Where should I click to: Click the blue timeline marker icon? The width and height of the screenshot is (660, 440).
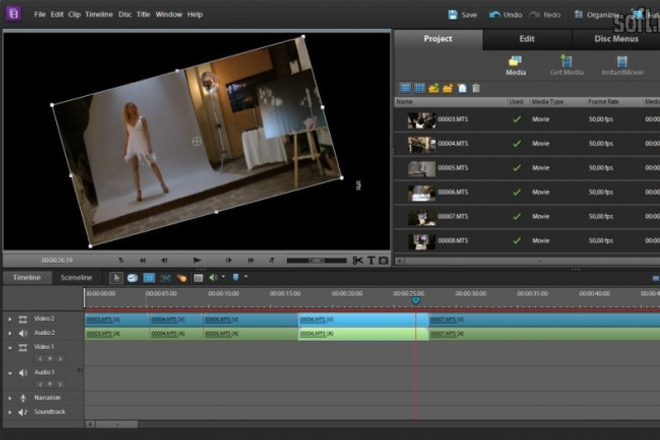(x=236, y=277)
